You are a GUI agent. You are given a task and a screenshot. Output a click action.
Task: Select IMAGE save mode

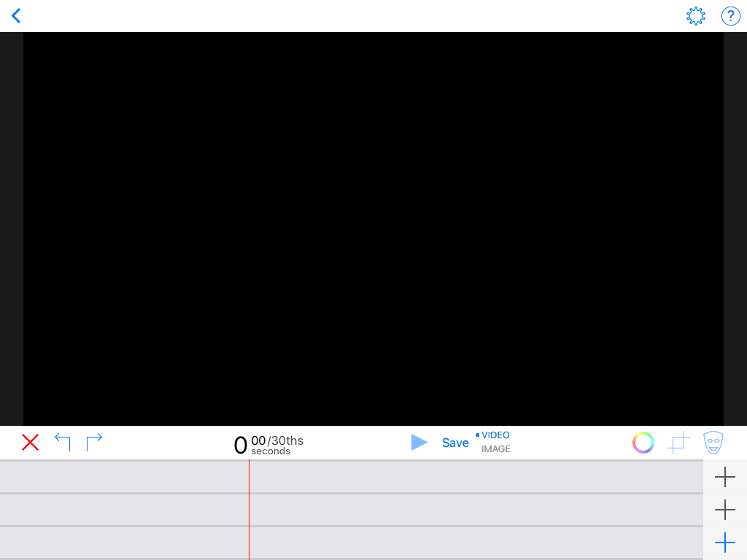coord(495,449)
